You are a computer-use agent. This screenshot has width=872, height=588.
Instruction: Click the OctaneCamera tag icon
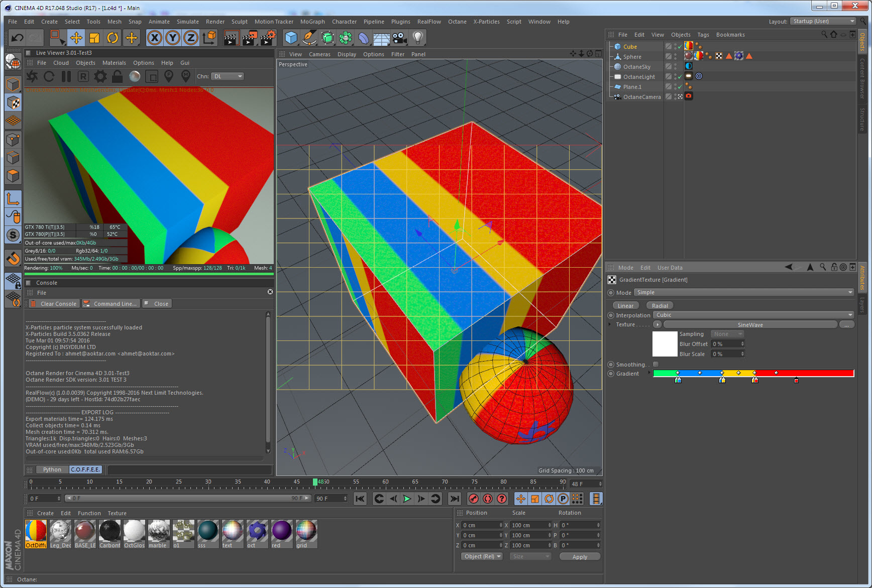point(689,96)
